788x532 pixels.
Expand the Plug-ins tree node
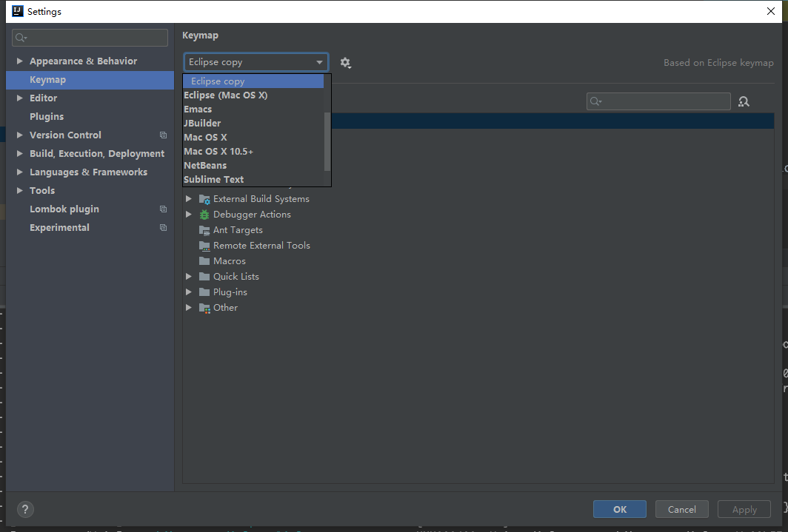coord(189,292)
